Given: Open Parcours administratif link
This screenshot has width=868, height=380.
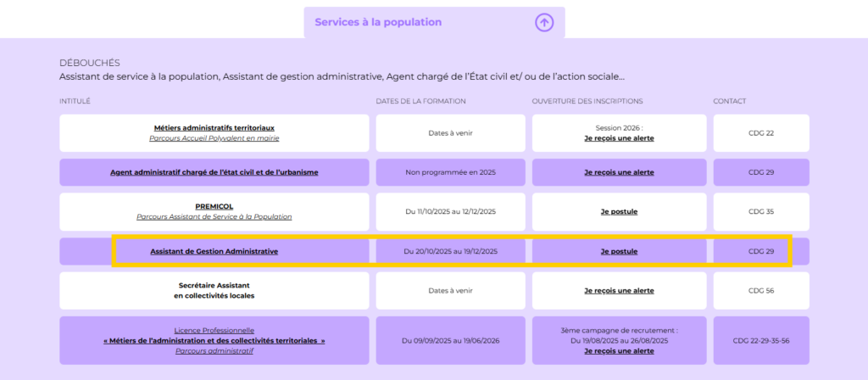Looking at the screenshot, I should coord(214,350).
